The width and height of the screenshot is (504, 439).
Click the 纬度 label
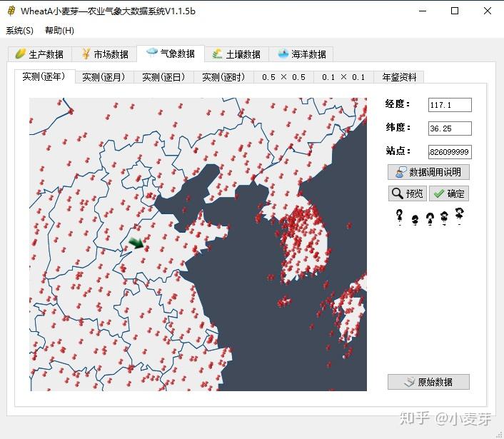398,128
